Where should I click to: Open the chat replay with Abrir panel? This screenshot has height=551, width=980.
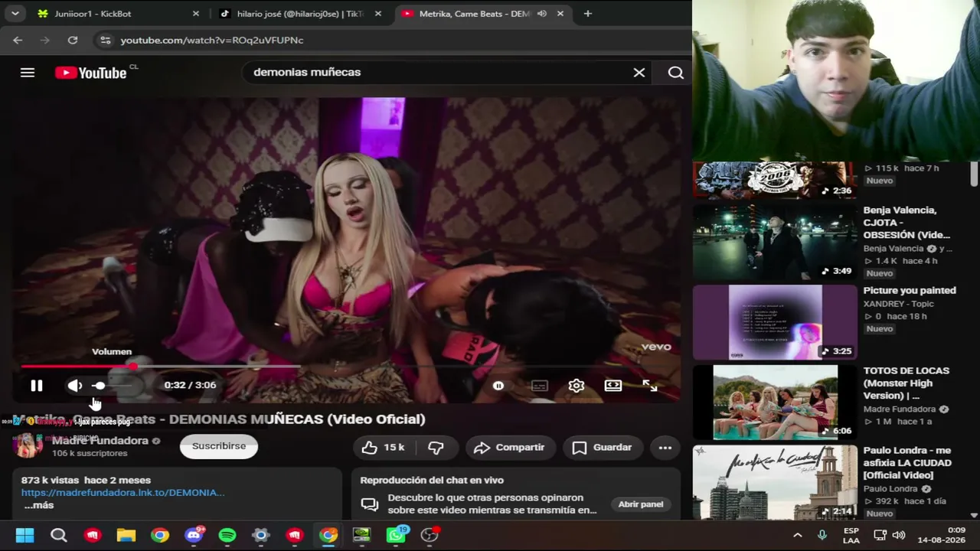coord(641,504)
